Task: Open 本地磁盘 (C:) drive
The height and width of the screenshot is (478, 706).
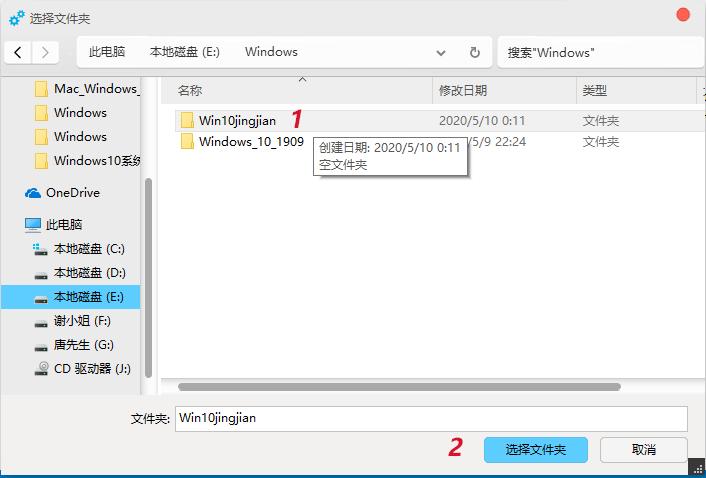Action: [x=89, y=249]
